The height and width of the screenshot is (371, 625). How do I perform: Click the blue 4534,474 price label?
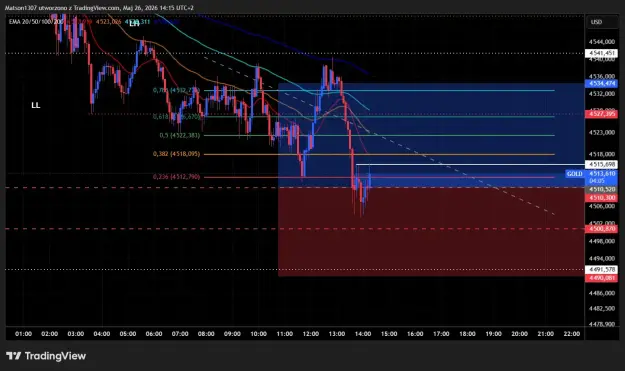pyautogui.click(x=601, y=83)
